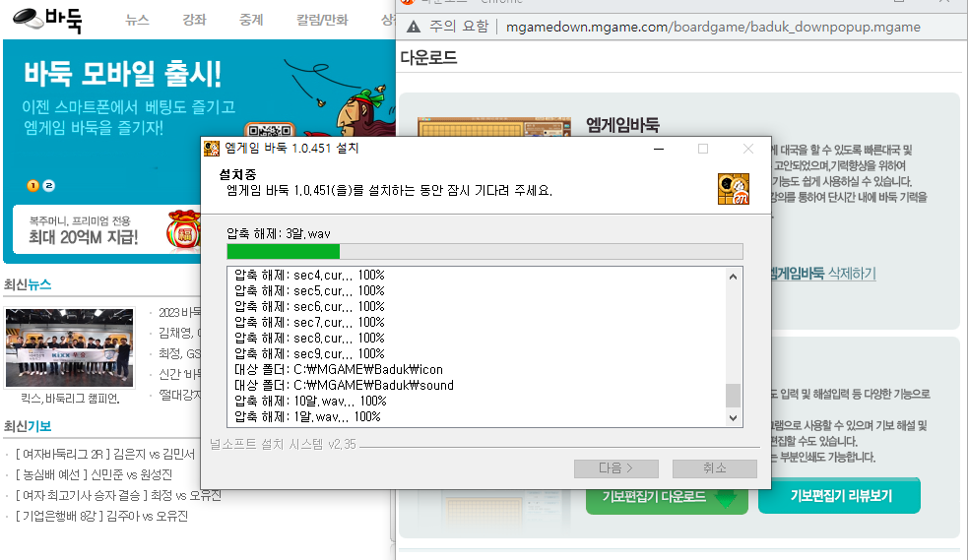Click the QR code in the mobile banner
968x560 pixels.
tap(270, 130)
